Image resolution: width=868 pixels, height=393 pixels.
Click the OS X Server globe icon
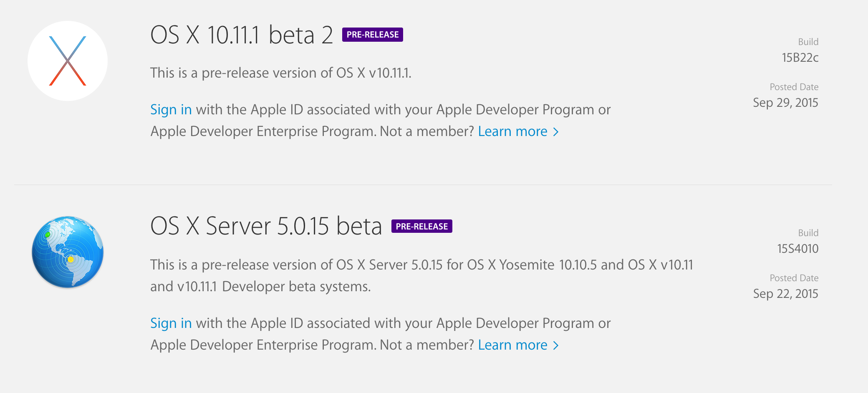click(x=68, y=252)
